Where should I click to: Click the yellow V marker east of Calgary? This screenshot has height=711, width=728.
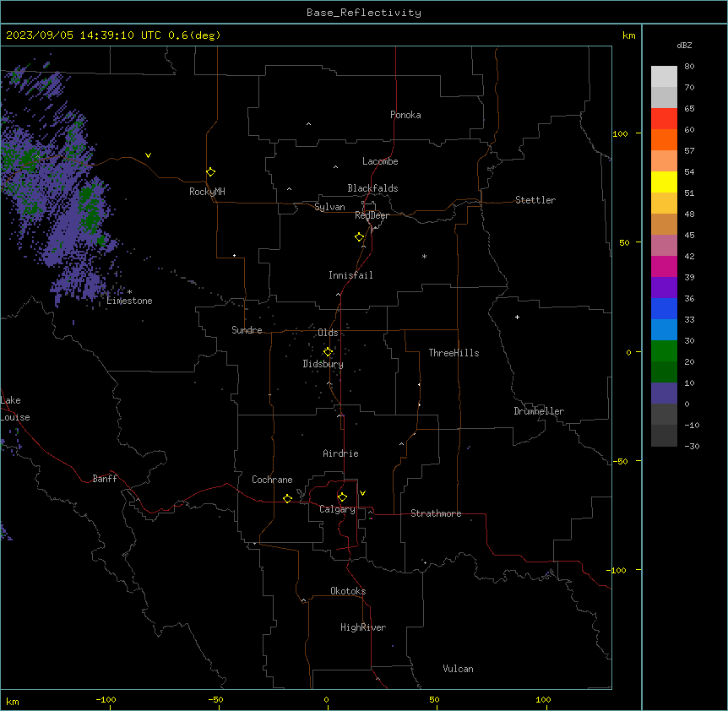pos(362,493)
